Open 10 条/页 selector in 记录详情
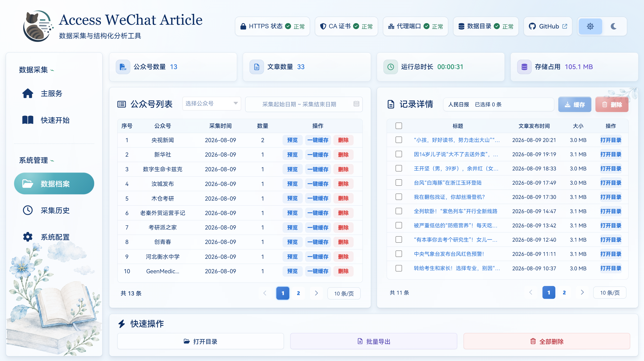644x361 pixels. tap(610, 292)
